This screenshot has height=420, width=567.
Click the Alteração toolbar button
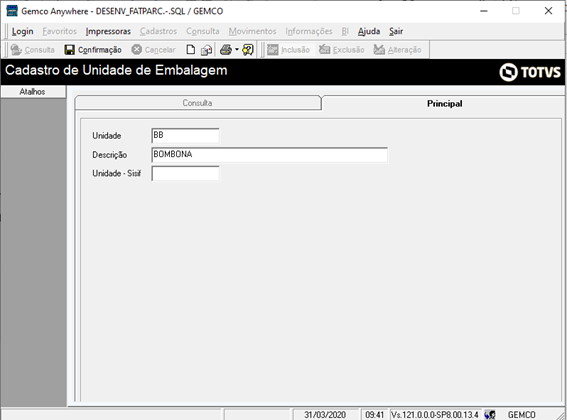pos(397,50)
